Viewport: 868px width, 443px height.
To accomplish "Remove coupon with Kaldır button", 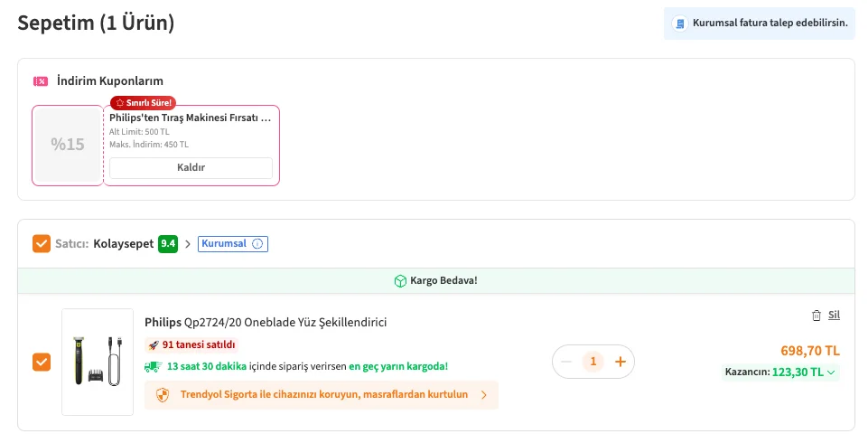I will (191, 168).
